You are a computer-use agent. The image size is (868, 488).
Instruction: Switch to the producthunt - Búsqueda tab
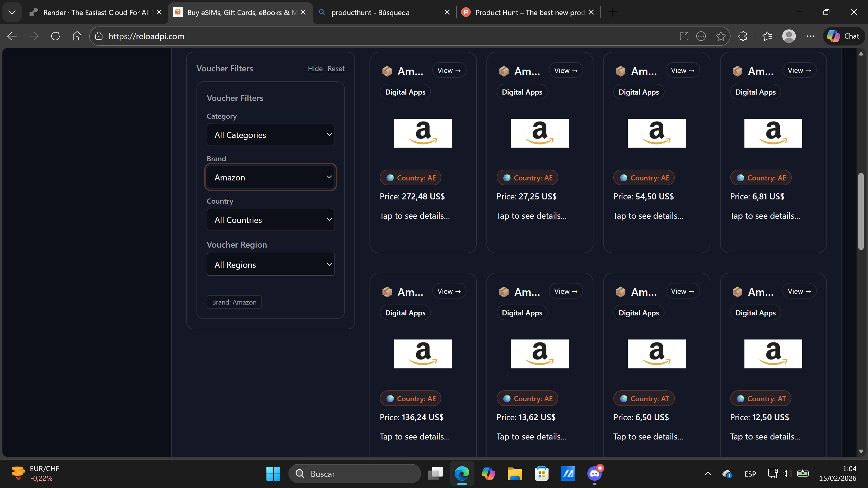coord(371,12)
